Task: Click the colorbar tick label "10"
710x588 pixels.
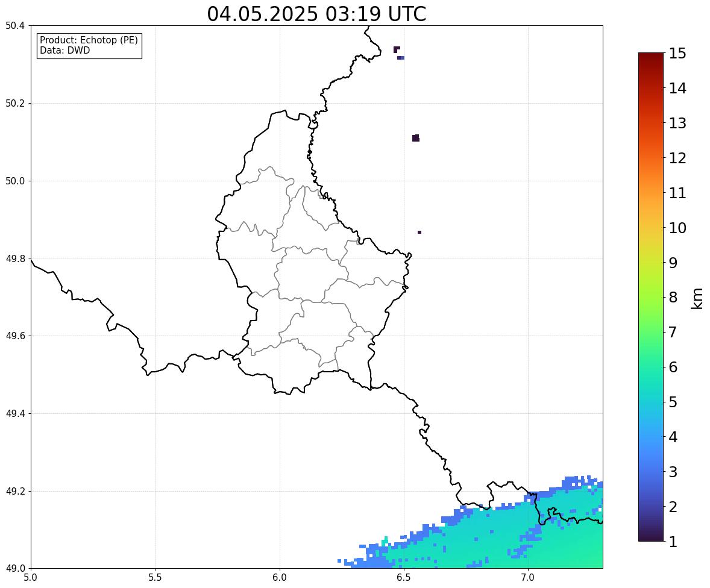Action: pyautogui.click(x=677, y=228)
